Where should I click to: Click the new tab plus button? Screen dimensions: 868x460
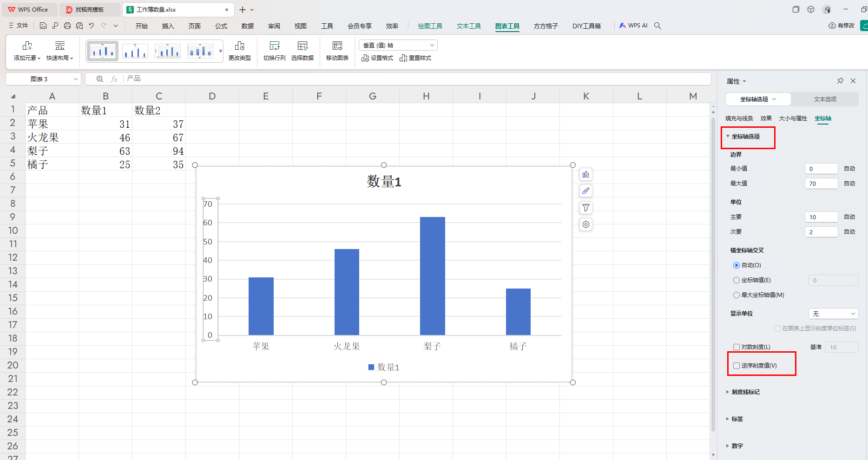coord(243,10)
